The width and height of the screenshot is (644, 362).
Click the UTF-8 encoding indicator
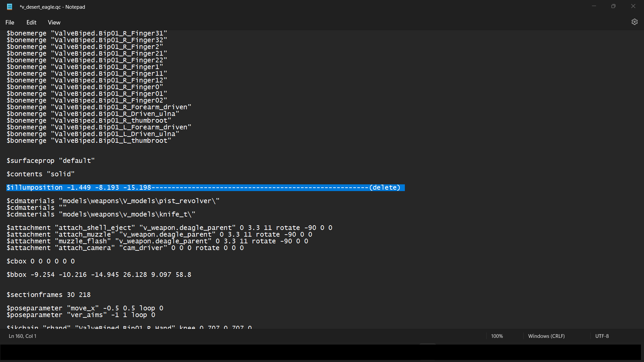click(602, 336)
